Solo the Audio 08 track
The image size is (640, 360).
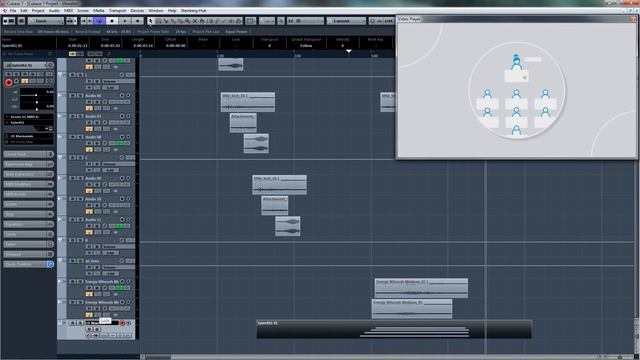pyautogui.click(x=80, y=137)
